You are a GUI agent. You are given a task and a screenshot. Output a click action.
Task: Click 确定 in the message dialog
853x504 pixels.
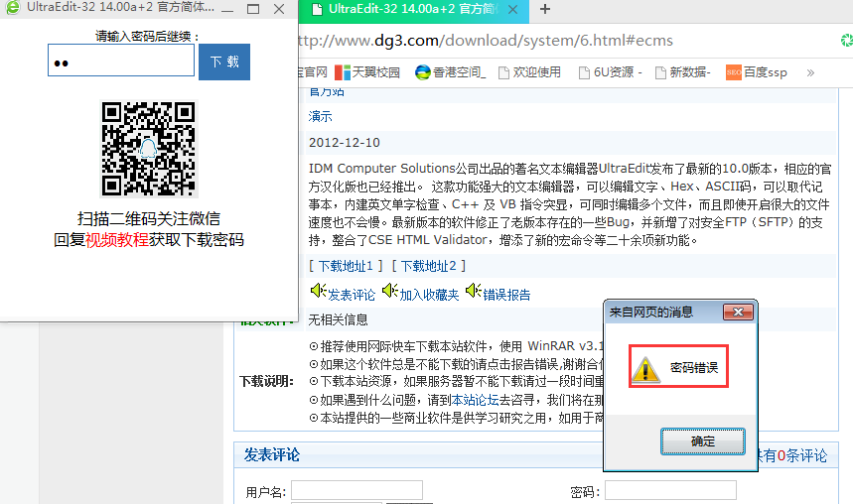(x=702, y=441)
